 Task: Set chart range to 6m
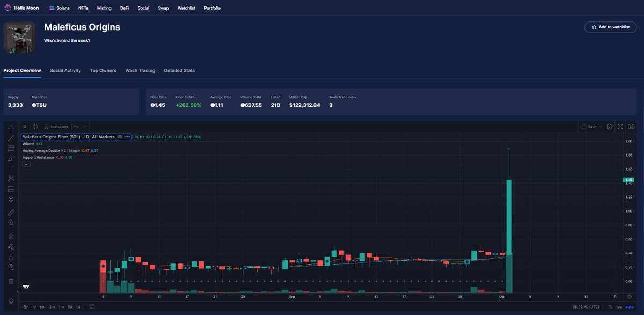(43, 307)
